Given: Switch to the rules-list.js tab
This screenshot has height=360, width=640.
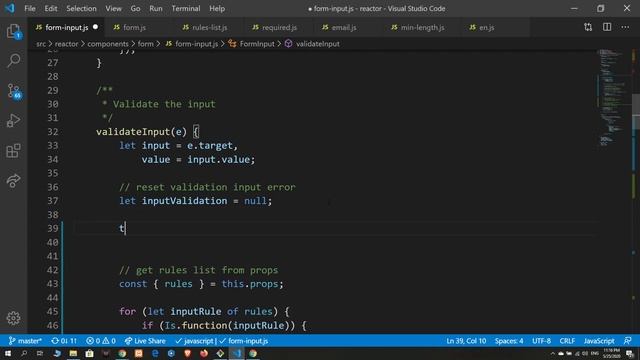Looking at the screenshot, I should tap(209, 27).
